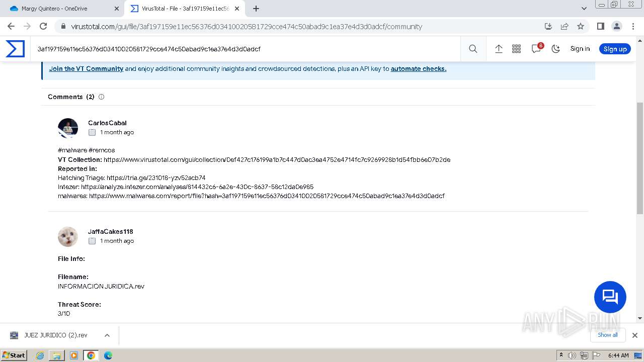The width and height of the screenshot is (644, 362).
Task: Reload the current page
Action: (43, 26)
